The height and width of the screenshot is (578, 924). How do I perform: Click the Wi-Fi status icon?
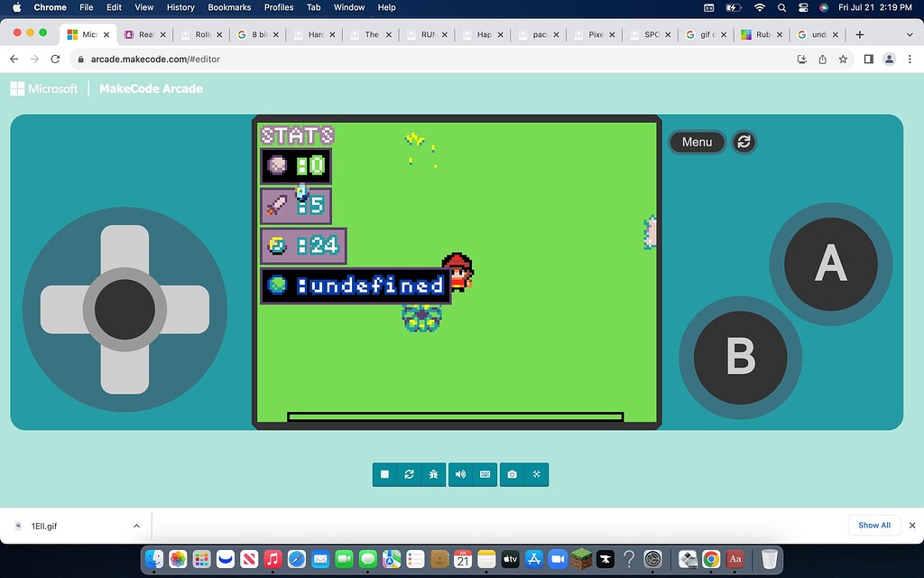coord(760,7)
